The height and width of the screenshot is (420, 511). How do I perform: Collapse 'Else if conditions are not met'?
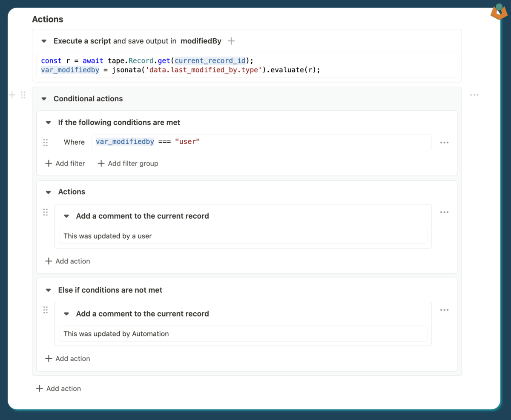point(49,290)
